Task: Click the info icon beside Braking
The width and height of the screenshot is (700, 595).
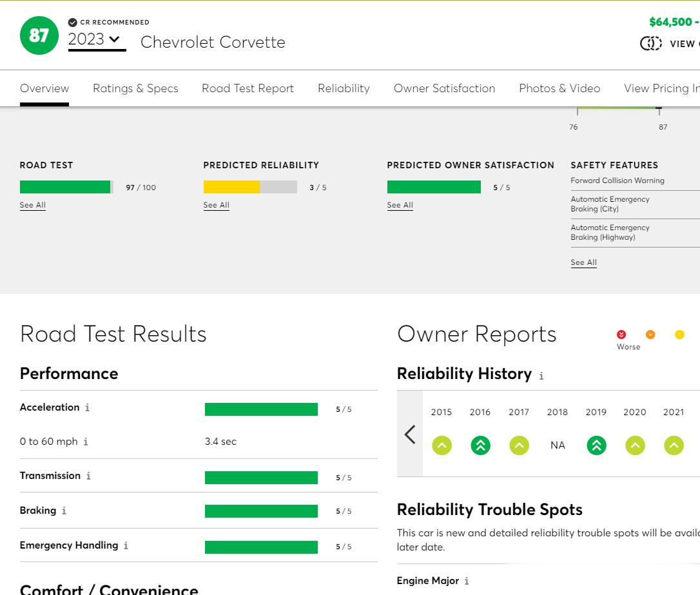Action: pyautogui.click(x=64, y=511)
